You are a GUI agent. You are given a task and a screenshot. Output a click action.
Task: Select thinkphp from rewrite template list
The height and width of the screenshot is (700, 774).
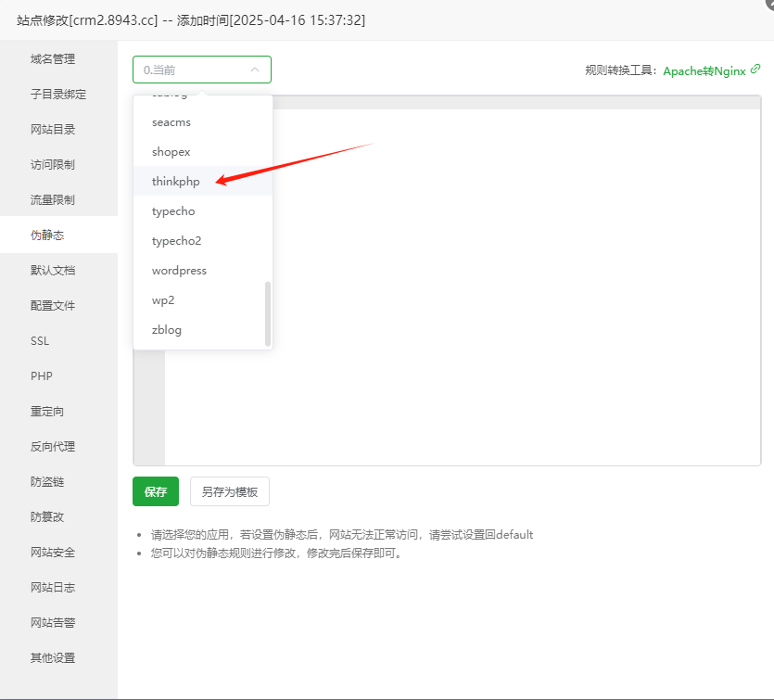pos(176,182)
